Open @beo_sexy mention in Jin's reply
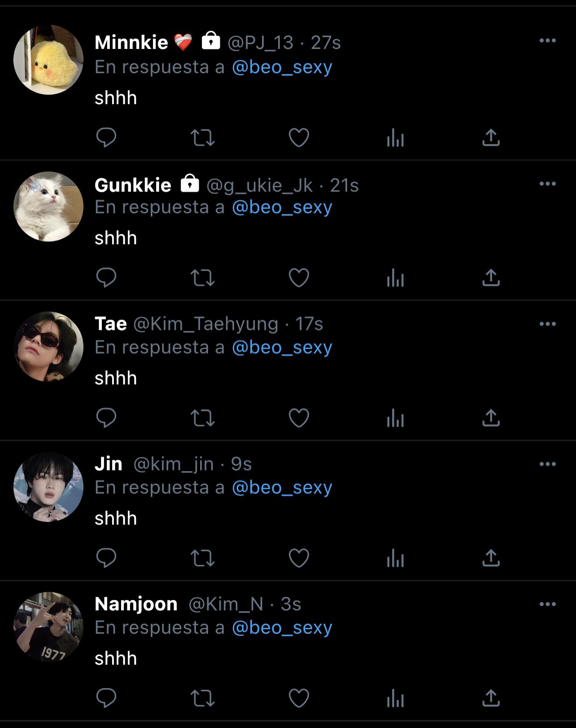This screenshot has height=728, width=576. (282, 487)
